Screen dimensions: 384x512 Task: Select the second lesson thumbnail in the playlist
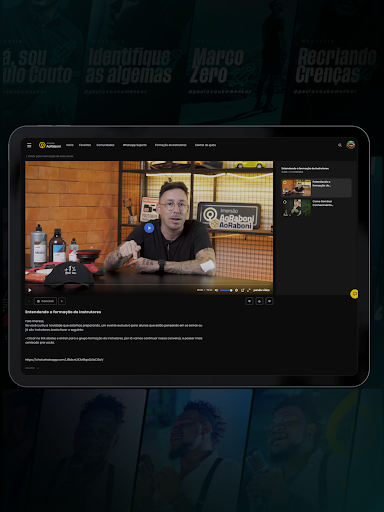(297, 208)
